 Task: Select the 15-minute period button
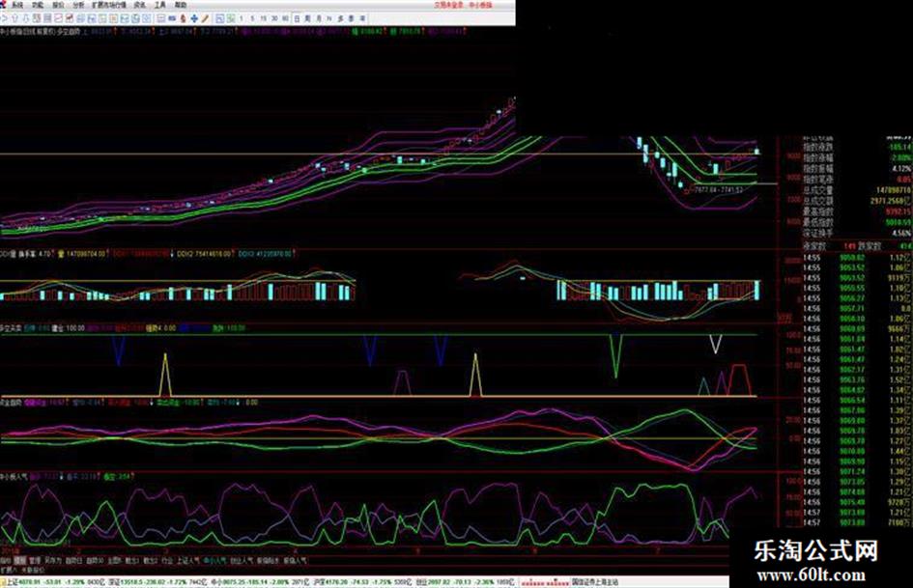click(x=263, y=18)
